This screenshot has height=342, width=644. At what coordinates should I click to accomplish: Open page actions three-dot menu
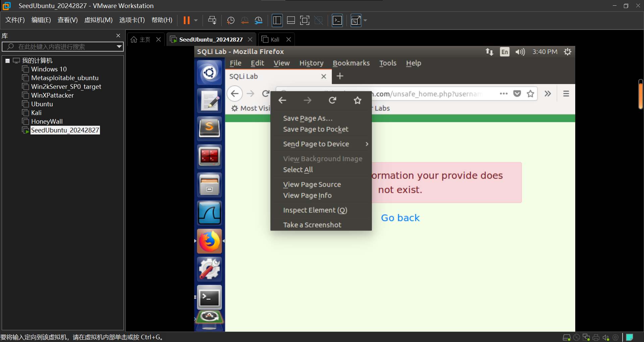click(x=504, y=94)
